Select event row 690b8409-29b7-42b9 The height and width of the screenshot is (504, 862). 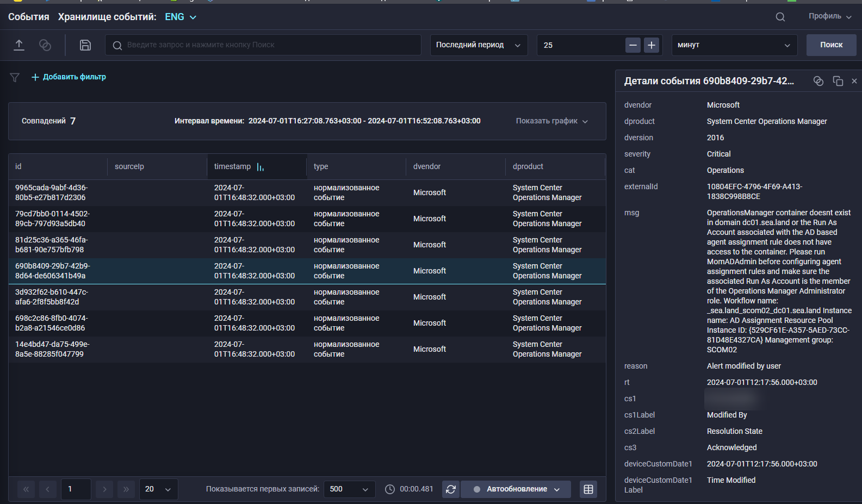[307, 271]
